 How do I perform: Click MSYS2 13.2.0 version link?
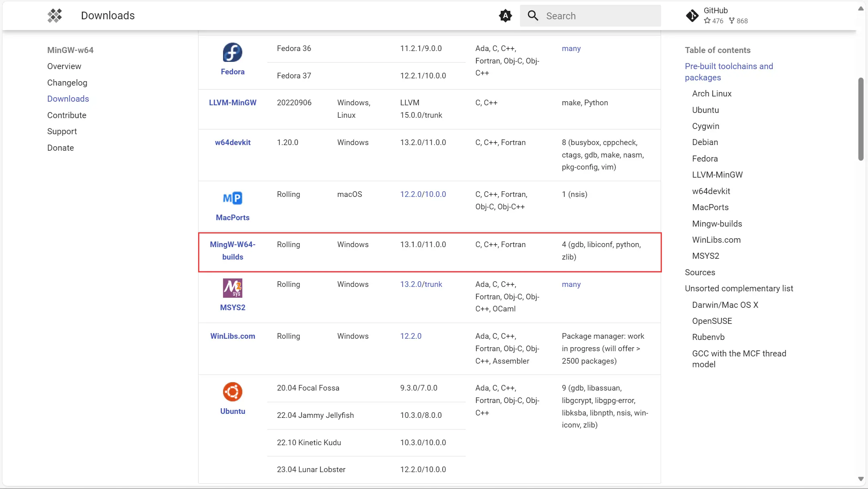(411, 284)
